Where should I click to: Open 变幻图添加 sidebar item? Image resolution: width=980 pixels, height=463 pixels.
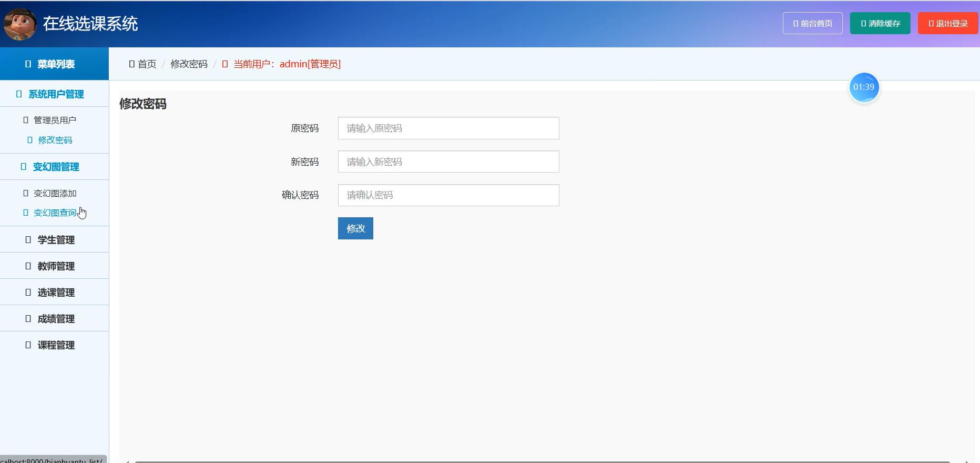click(50, 193)
